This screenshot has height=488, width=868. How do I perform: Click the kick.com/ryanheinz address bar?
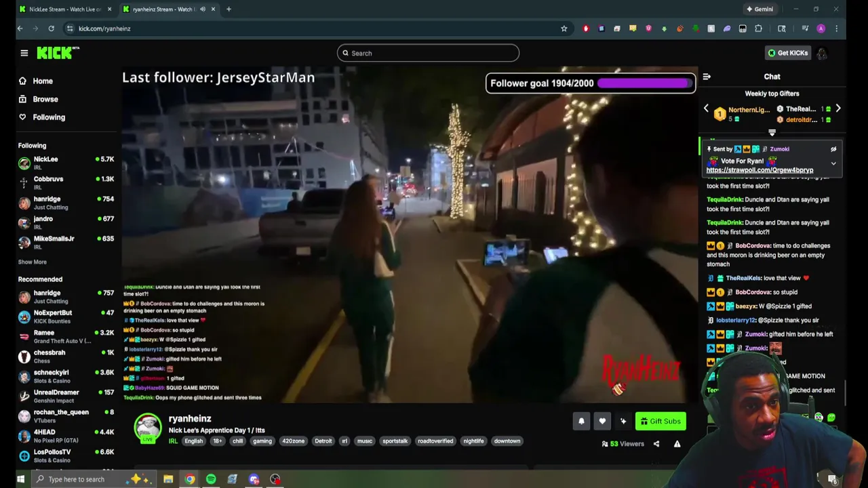coord(319,28)
